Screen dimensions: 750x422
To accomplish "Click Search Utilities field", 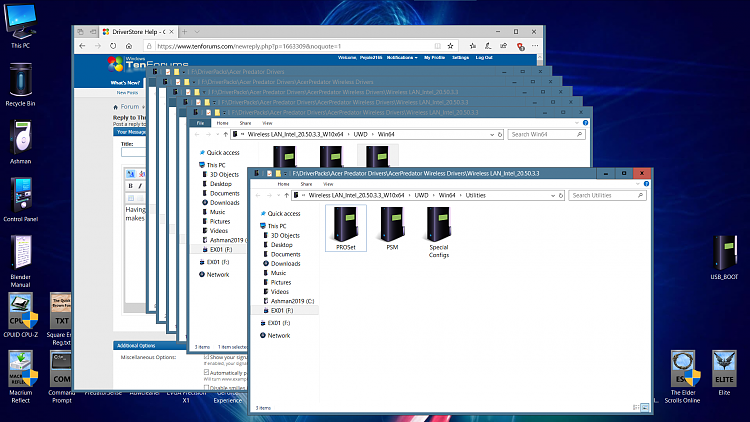I will pyautogui.click(x=607, y=195).
